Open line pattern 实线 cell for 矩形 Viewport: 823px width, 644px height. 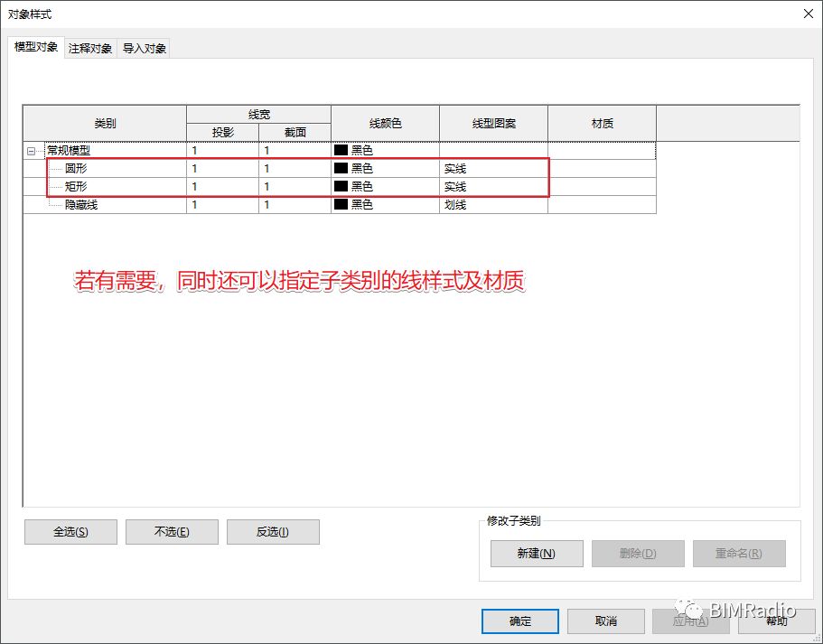pos(493,186)
